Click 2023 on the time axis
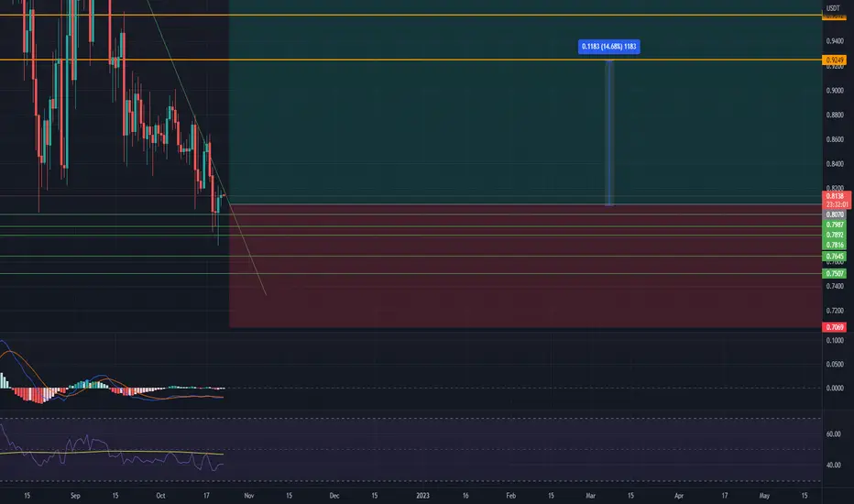The height and width of the screenshot is (504, 854). point(422,495)
